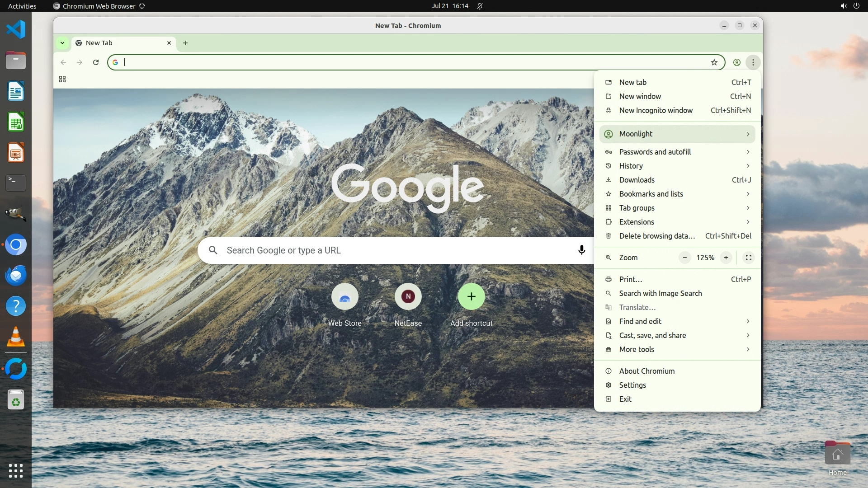The width and height of the screenshot is (868, 488).
Task: Click the profile avatar icon in the toolbar
Action: 737,62
